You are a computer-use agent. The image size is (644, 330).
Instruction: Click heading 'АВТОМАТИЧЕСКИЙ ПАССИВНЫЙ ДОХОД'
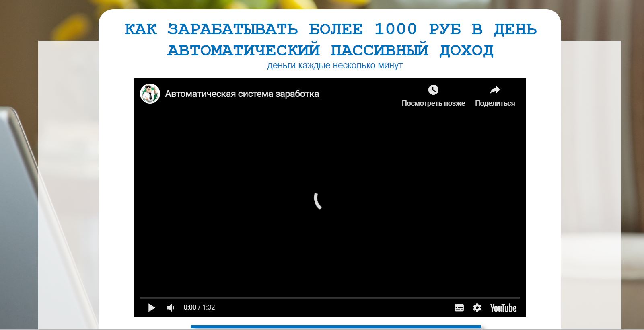[x=331, y=50]
